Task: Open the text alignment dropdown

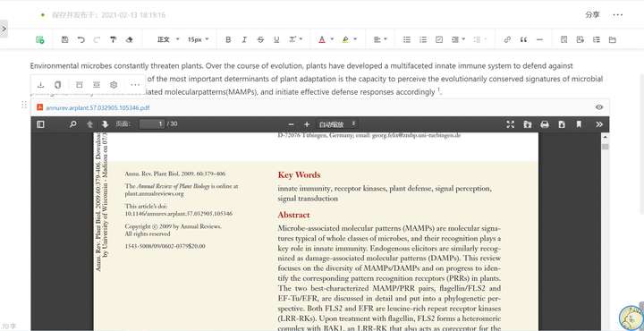Action: tap(380, 40)
